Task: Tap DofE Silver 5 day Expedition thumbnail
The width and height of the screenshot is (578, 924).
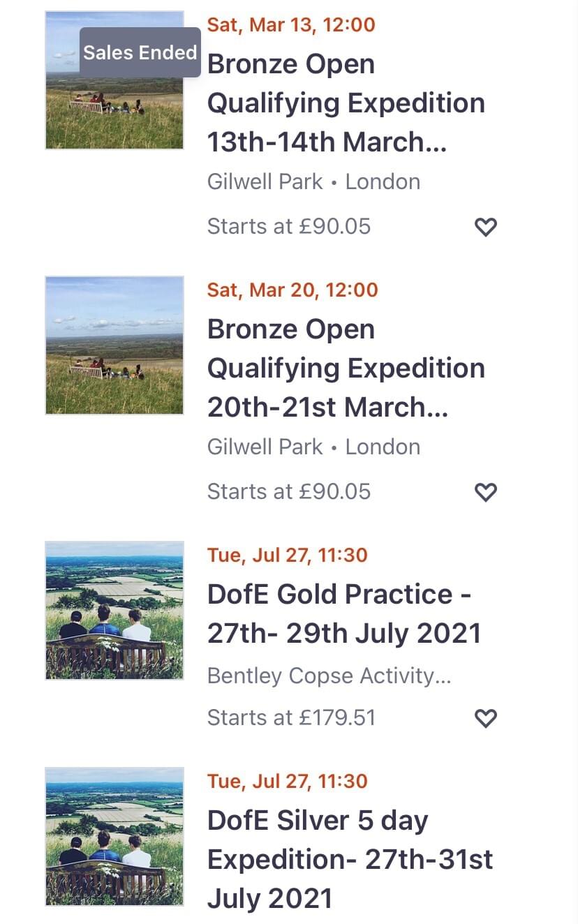Action: tap(114, 837)
